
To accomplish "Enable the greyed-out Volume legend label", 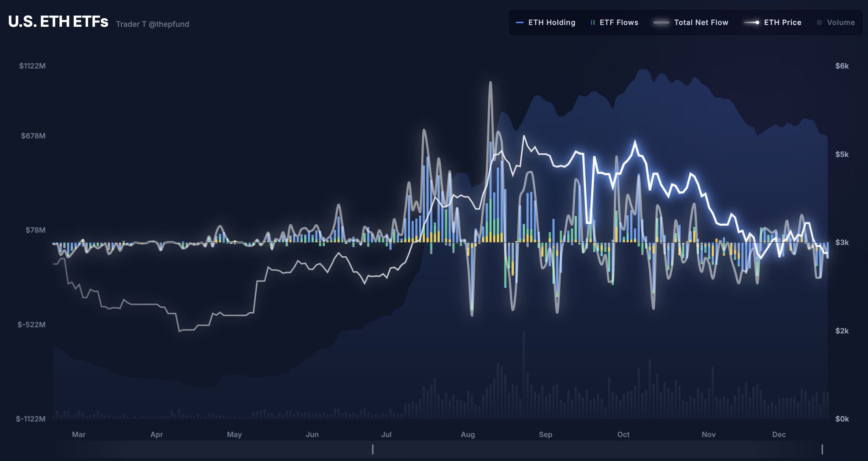I will [x=840, y=22].
